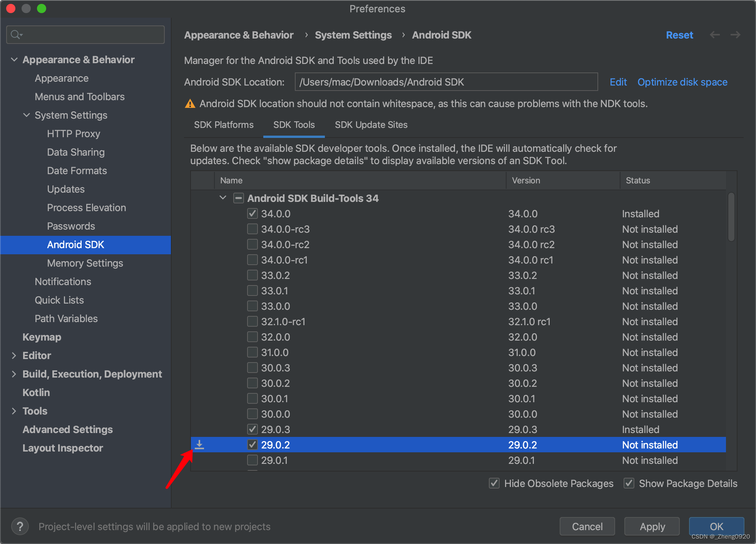Click the Optimize disk space link
This screenshot has height=544, width=756.
(x=682, y=82)
